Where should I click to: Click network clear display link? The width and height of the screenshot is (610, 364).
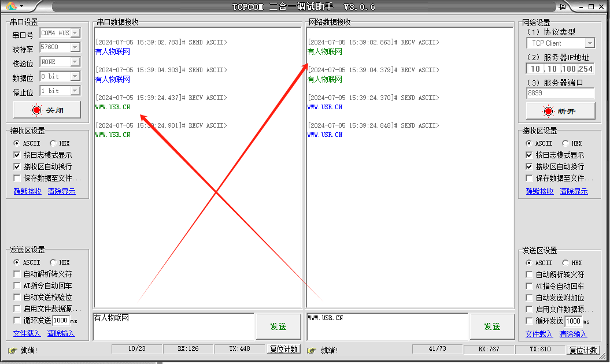pyautogui.click(x=574, y=191)
